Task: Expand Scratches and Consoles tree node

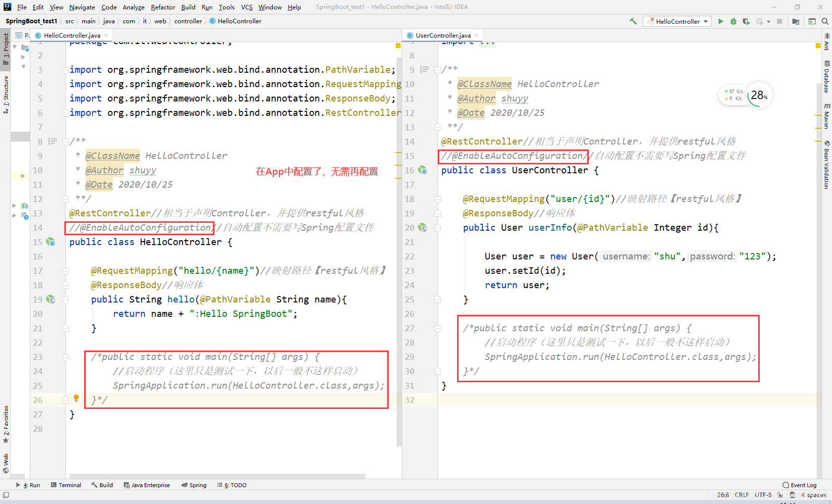Action: (14, 215)
